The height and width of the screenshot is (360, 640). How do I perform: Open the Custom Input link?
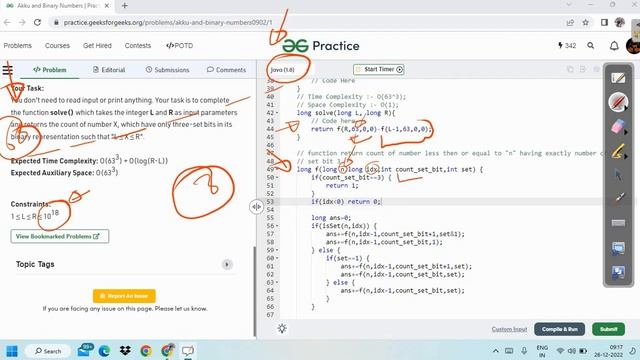tap(509, 329)
